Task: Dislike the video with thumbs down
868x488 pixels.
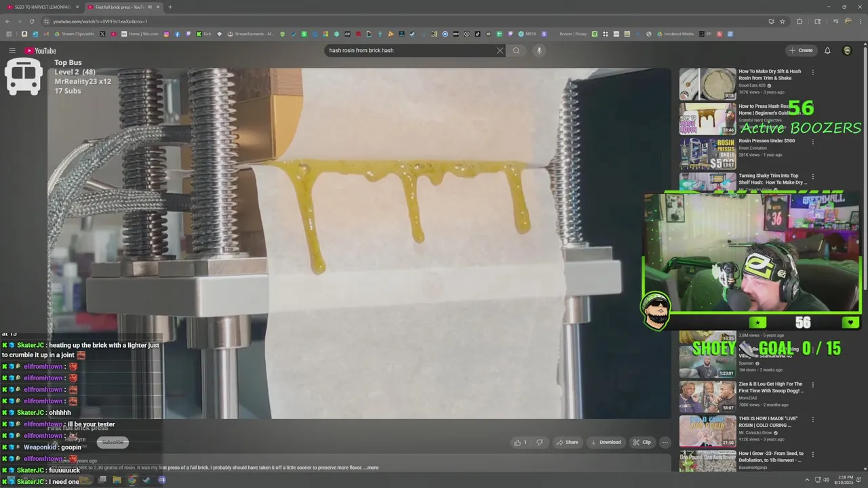Action: point(540,442)
